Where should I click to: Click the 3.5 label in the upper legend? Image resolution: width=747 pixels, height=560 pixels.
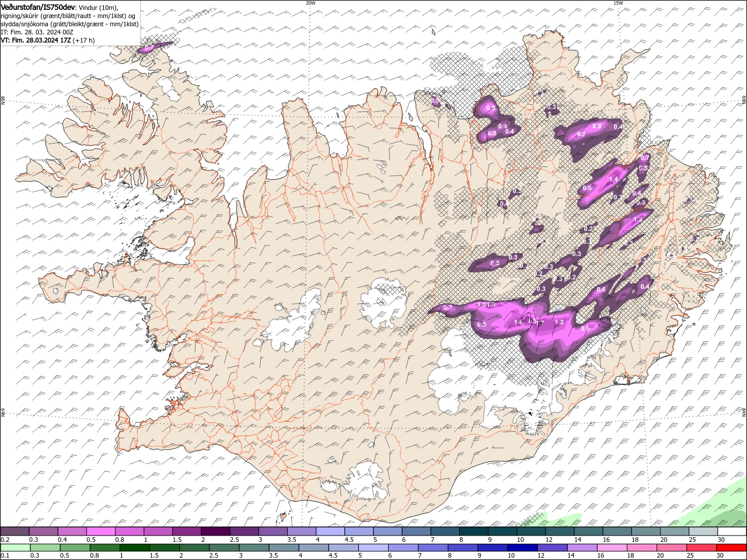pyautogui.click(x=291, y=540)
